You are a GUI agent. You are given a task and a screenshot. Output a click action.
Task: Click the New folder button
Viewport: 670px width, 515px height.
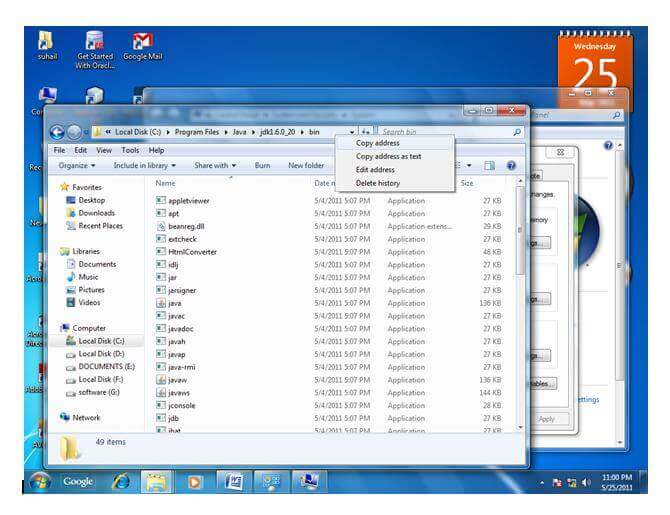[x=306, y=165]
